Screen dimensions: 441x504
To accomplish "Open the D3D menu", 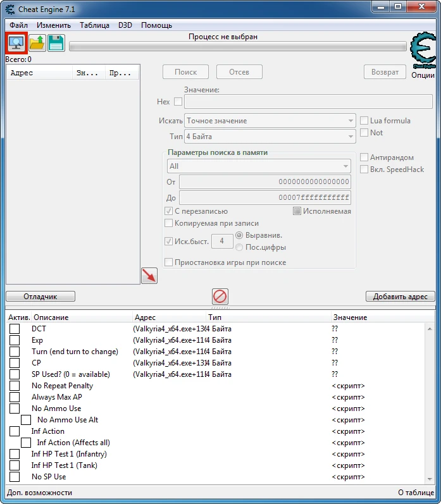I will click(x=125, y=25).
